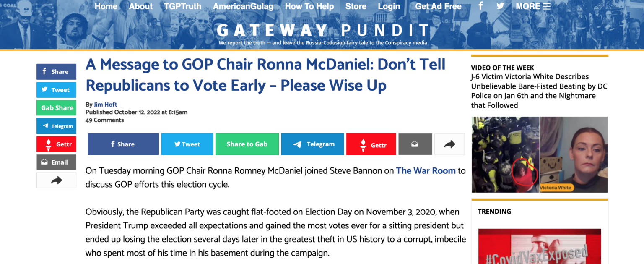Click the Facebook icon in top navigation
The height and width of the screenshot is (264, 644).
(481, 6)
